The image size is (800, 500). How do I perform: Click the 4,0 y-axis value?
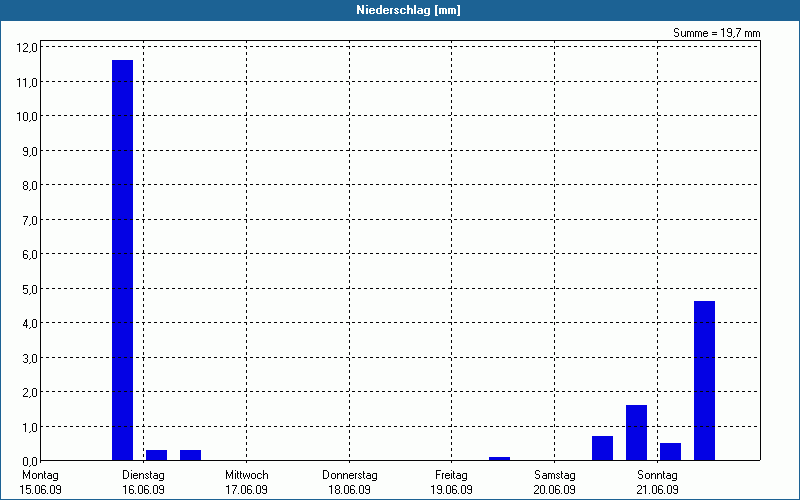tap(29, 323)
